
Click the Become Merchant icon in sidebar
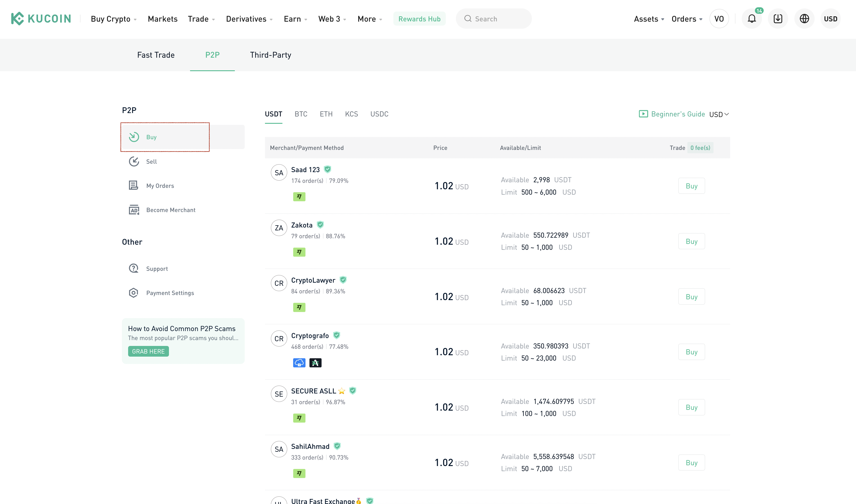point(134,210)
